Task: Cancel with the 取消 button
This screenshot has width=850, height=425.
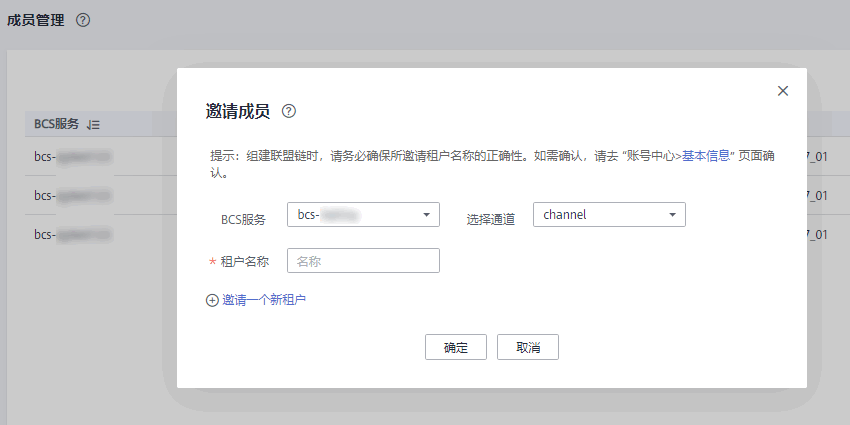Action: pos(528,347)
